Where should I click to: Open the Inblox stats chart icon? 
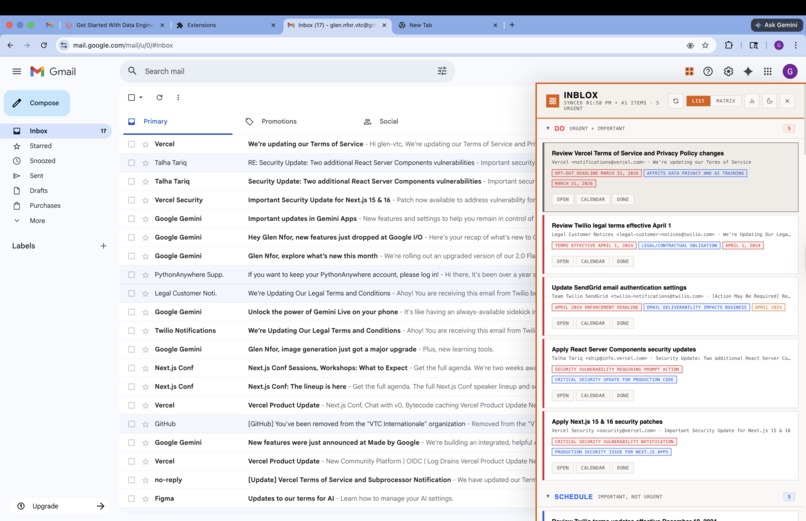[x=752, y=101]
